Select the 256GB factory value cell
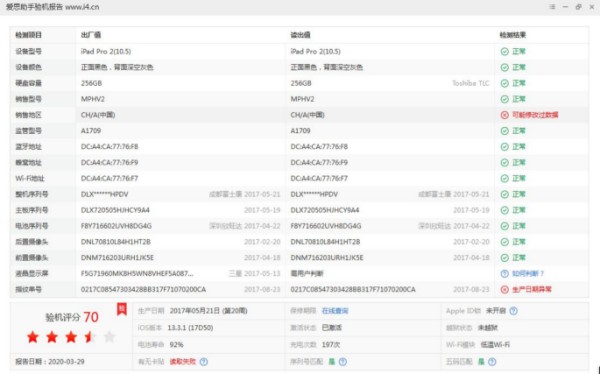This screenshot has width=600, height=374. tap(91, 83)
